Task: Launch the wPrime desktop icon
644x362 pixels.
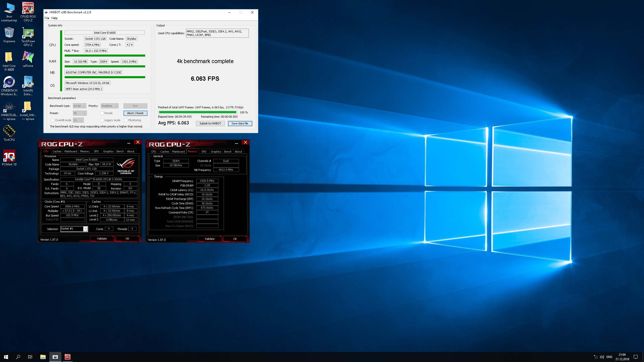Action: click(28, 59)
